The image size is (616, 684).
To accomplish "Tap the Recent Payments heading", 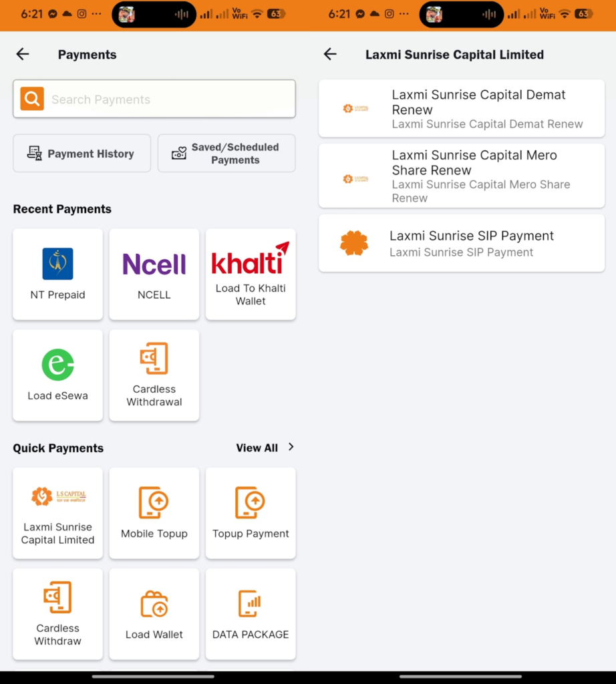I will click(x=62, y=209).
